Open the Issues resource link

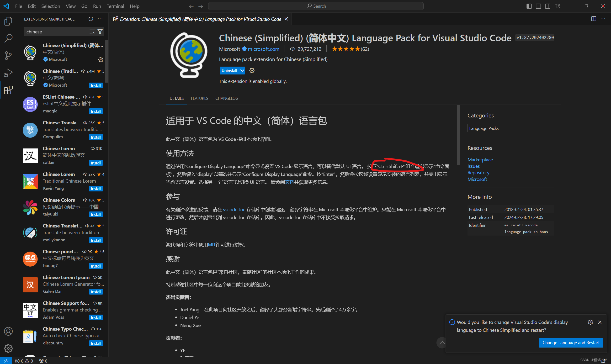pyautogui.click(x=473, y=166)
